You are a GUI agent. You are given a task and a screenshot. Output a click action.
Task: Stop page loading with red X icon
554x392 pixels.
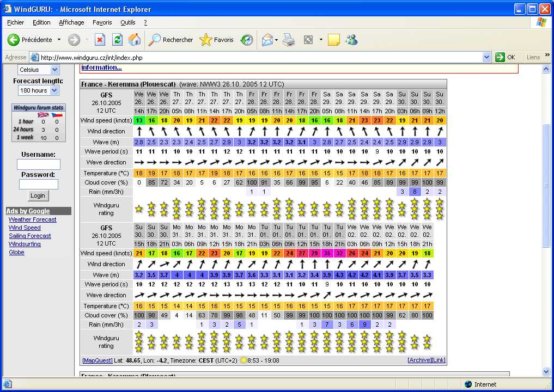click(100, 40)
